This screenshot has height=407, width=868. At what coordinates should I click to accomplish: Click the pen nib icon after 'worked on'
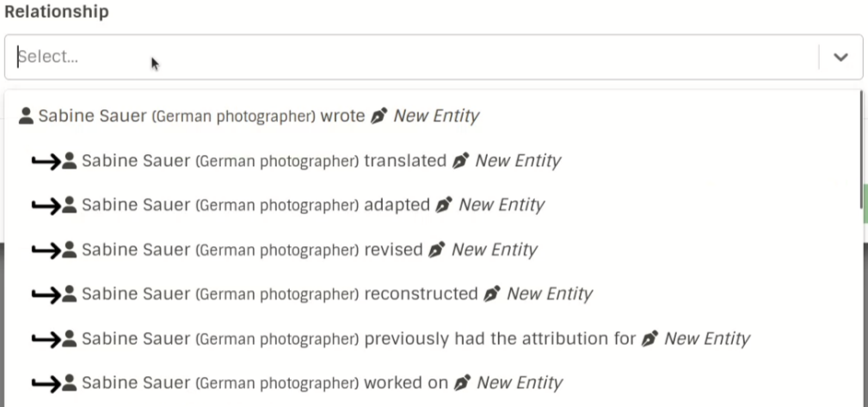pos(462,383)
